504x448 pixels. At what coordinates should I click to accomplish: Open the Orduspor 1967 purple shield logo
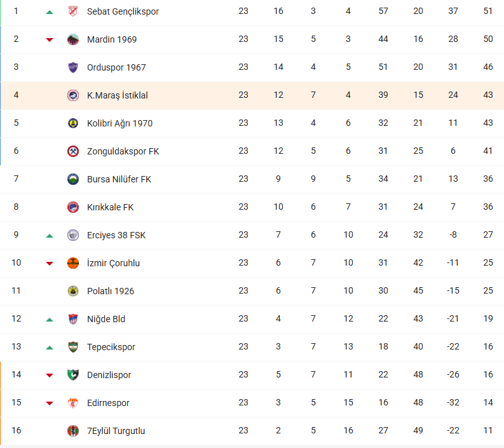(x=73, y=67)
